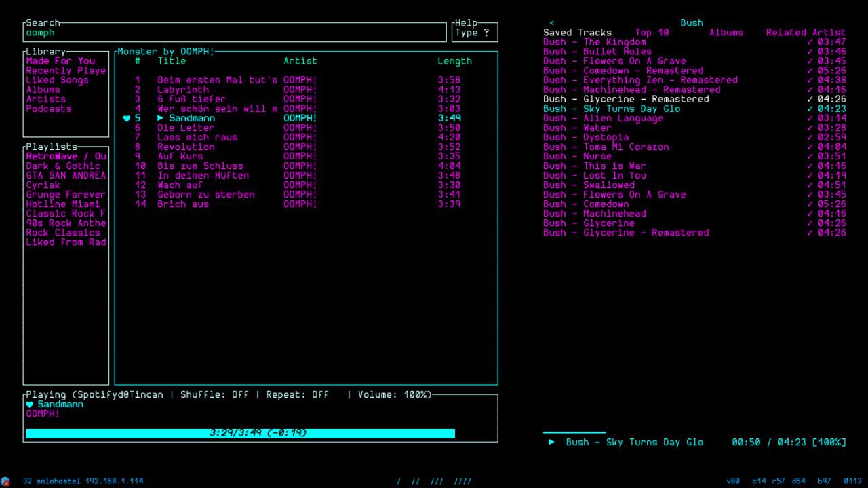Open the Help box labeled Type ?
Image resolution: width=868 pixels, height=488 pixels.
point(475,32)
